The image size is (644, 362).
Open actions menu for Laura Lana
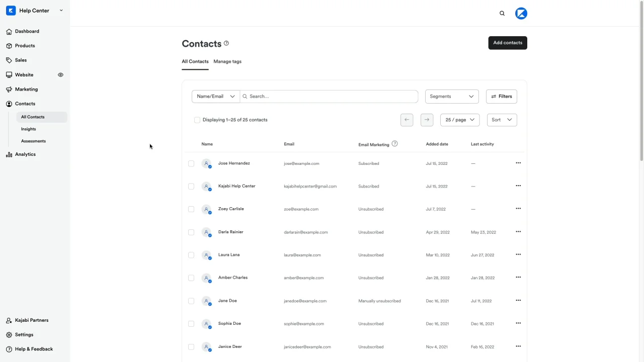click(518, 255)
